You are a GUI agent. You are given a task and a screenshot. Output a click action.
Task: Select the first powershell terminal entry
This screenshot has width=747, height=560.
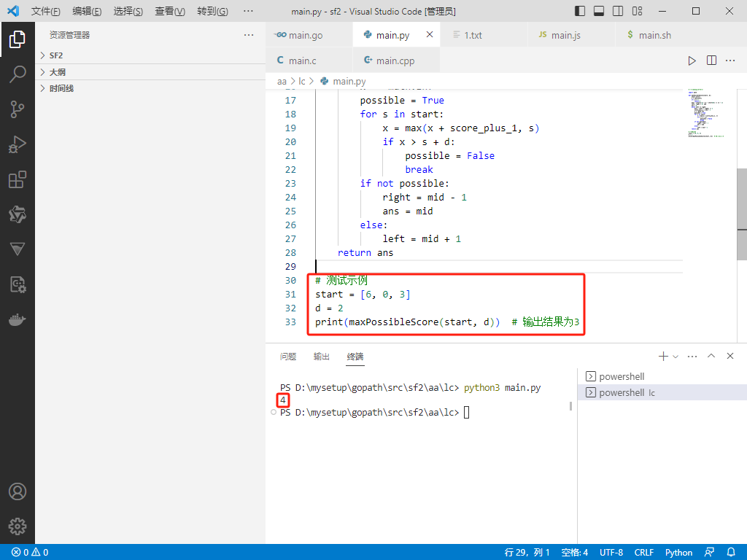coord(662,376)
